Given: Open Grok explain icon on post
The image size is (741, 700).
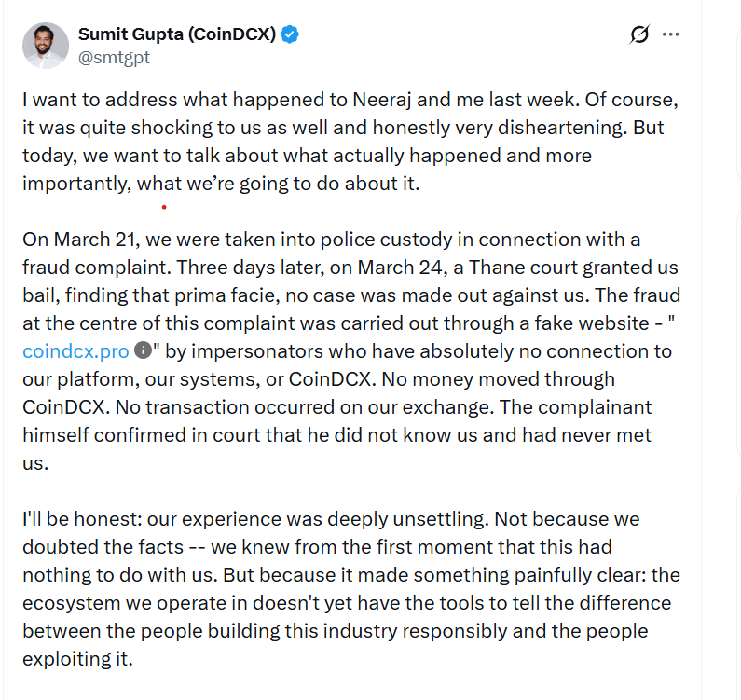Looking at the screenshot, I should [639, 35].
